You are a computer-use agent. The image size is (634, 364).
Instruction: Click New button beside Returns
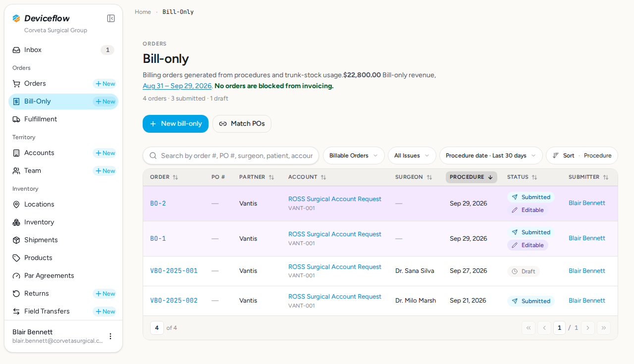click(x=105, y=294)
